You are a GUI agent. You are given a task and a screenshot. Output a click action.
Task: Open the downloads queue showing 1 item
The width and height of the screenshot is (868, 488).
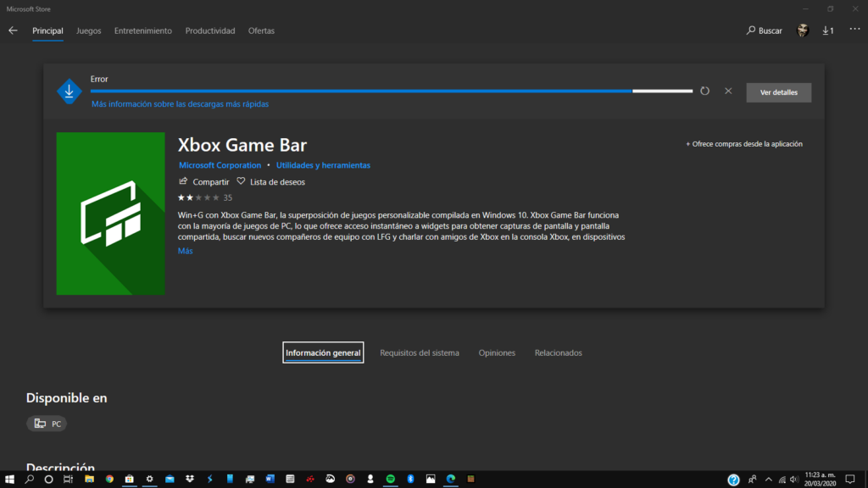point(826,30)
